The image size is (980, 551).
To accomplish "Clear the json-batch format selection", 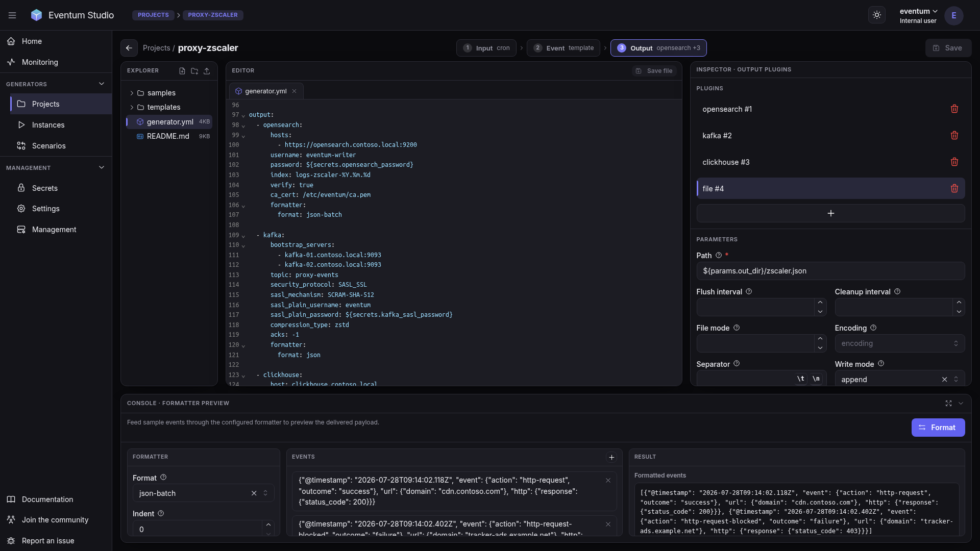I will click(254, 493).
